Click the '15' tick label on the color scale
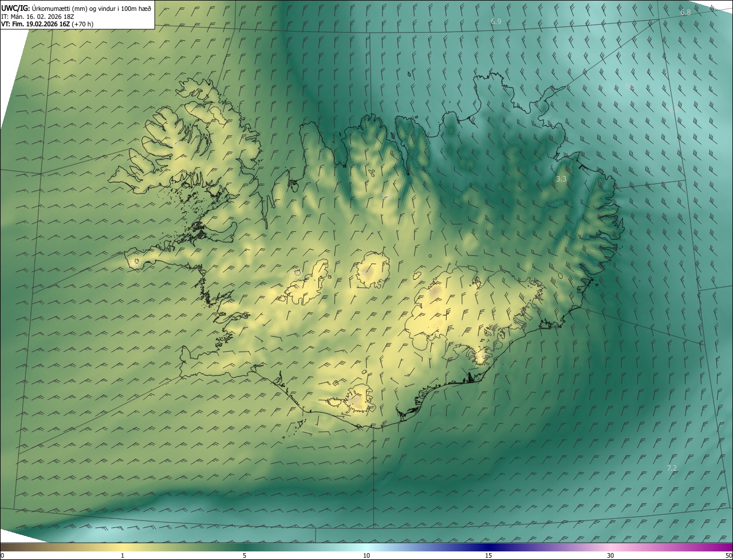Viewport: 733px width, 560px height. 488,555
